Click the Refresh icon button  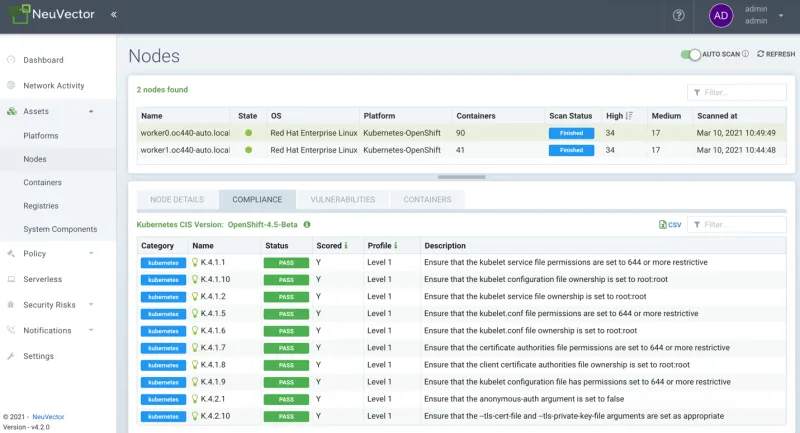tap(762, 54)
